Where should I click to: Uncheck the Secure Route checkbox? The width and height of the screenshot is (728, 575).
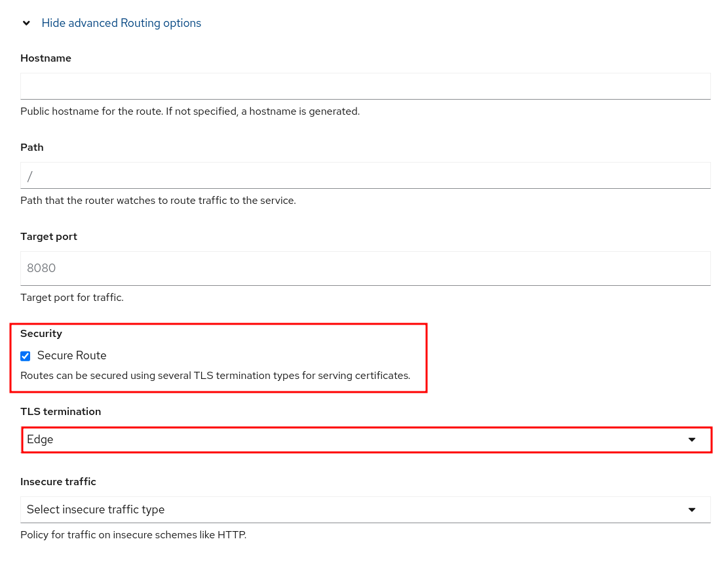pyautogui.click(x=26, y=356)
